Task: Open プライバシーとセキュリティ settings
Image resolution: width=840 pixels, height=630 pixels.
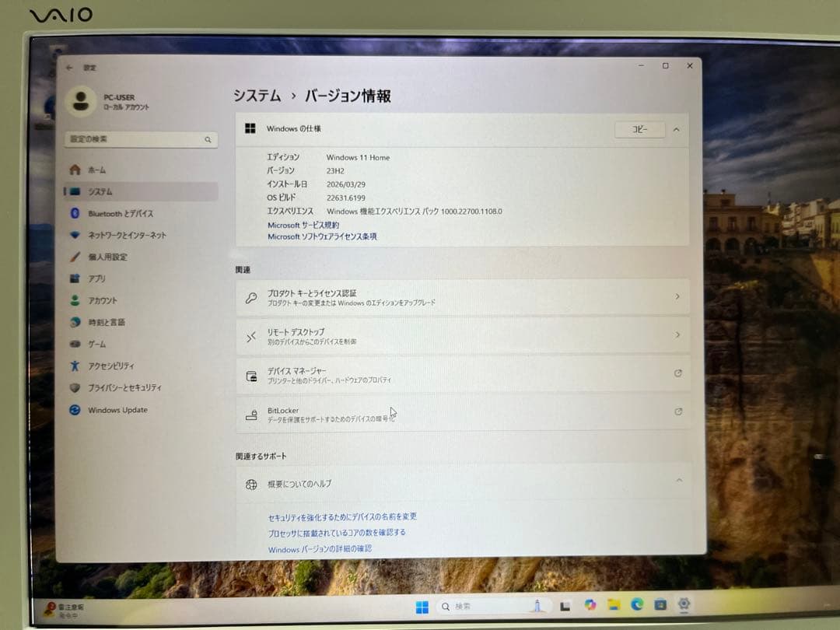Action: pos(141,387)
